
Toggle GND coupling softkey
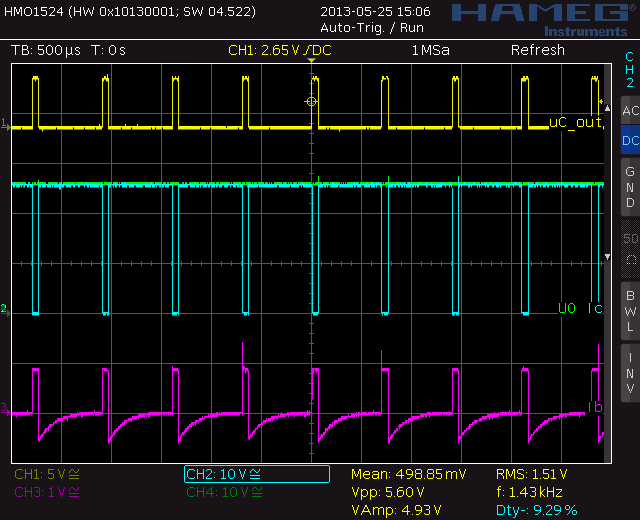pos(629,187)
